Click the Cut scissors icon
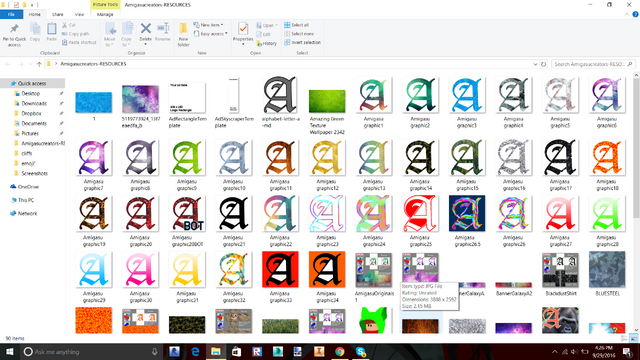640x360 pixels. (65, 25)
